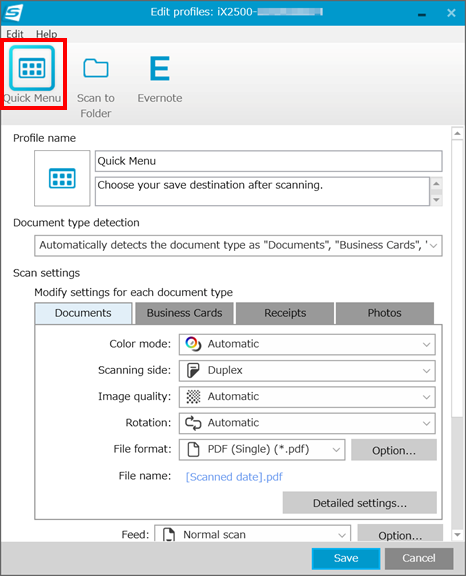Switch to the Business Cards tab

(x=184, y=313)
